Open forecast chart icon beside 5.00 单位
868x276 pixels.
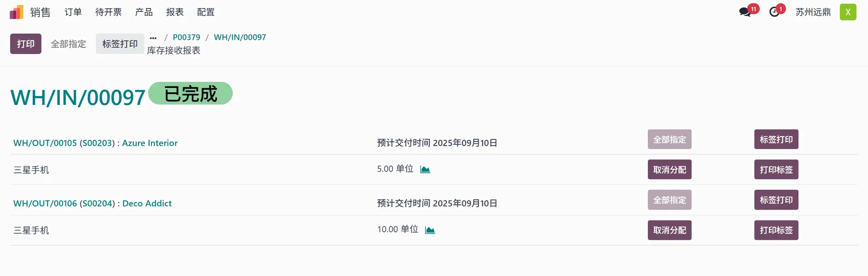click(425, 169)
